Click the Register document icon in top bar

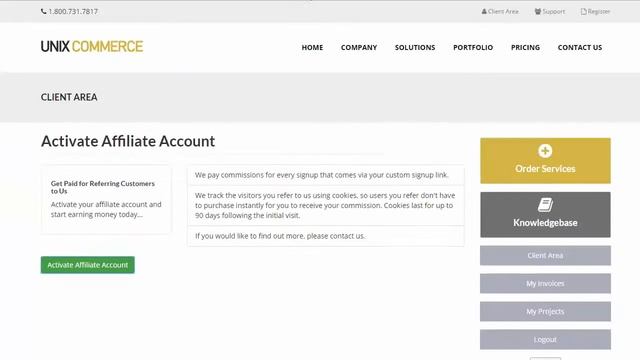click(584, 11)
